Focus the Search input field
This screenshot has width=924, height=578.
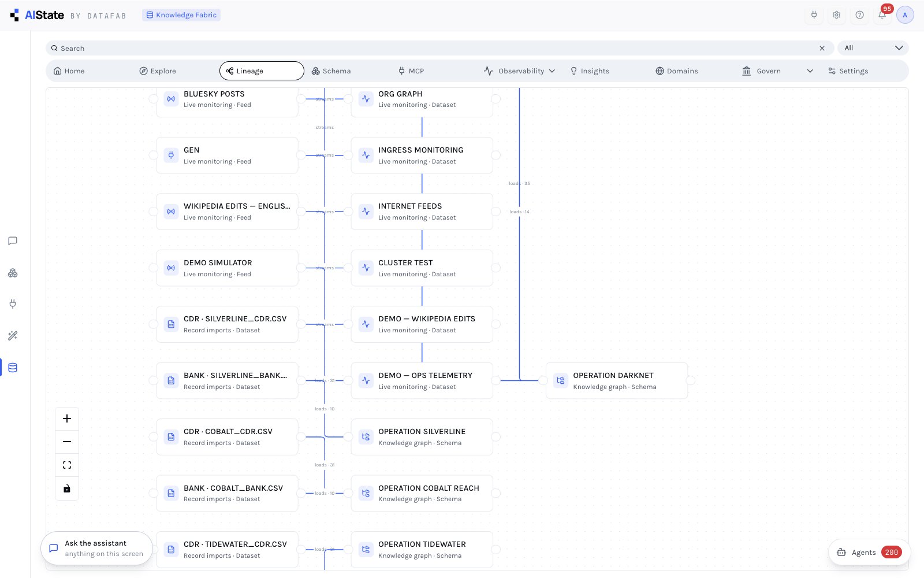point(439,48)
